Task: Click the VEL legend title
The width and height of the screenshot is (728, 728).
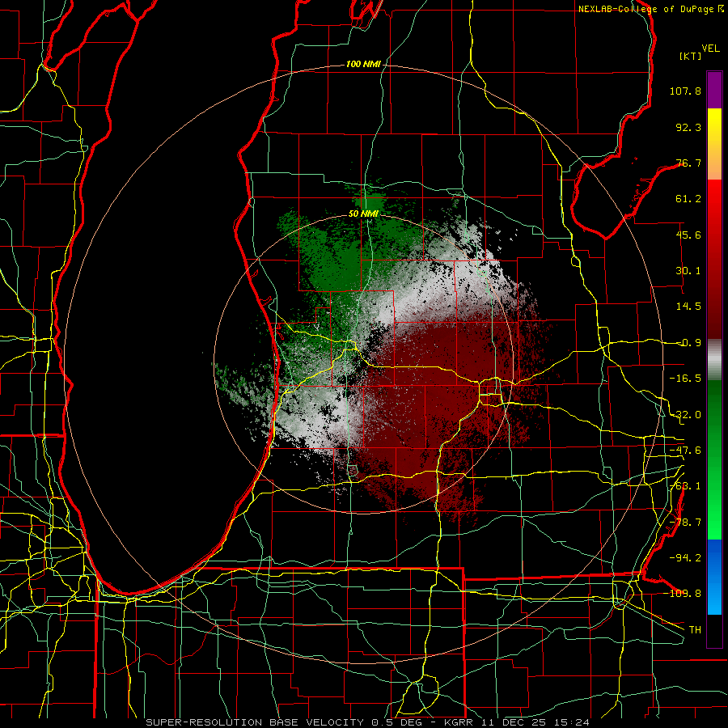Action: coord(710,49)
